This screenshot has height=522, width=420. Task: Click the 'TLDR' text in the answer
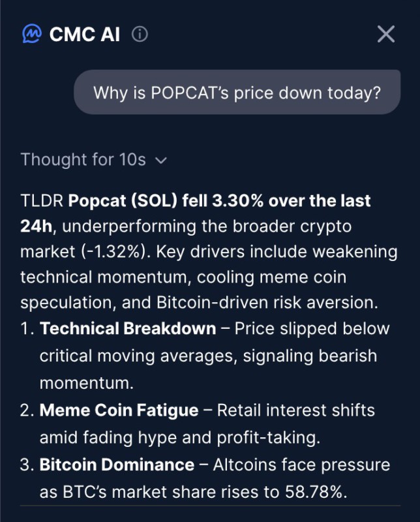pos(41,201)
